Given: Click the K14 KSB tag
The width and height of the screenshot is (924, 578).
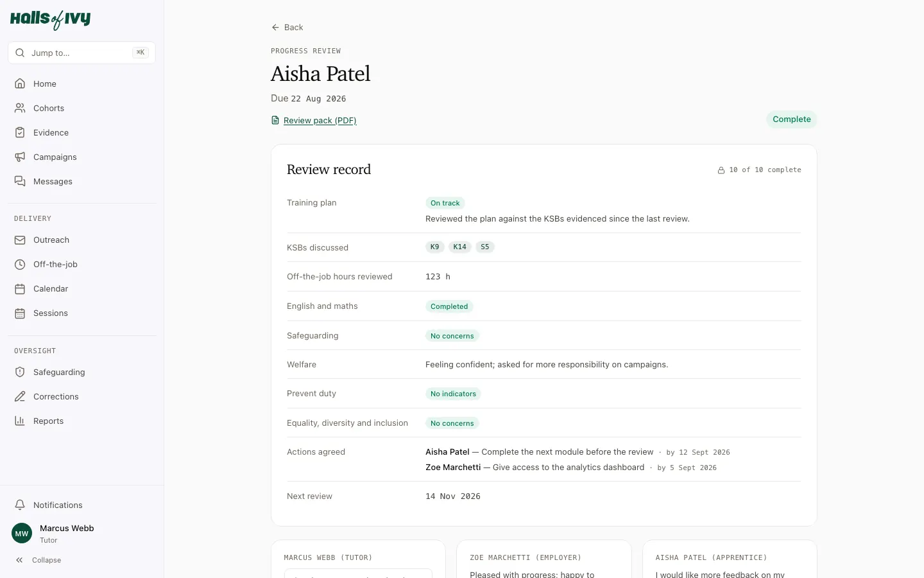Looking at the screenshot, I should tap(459, 247).
